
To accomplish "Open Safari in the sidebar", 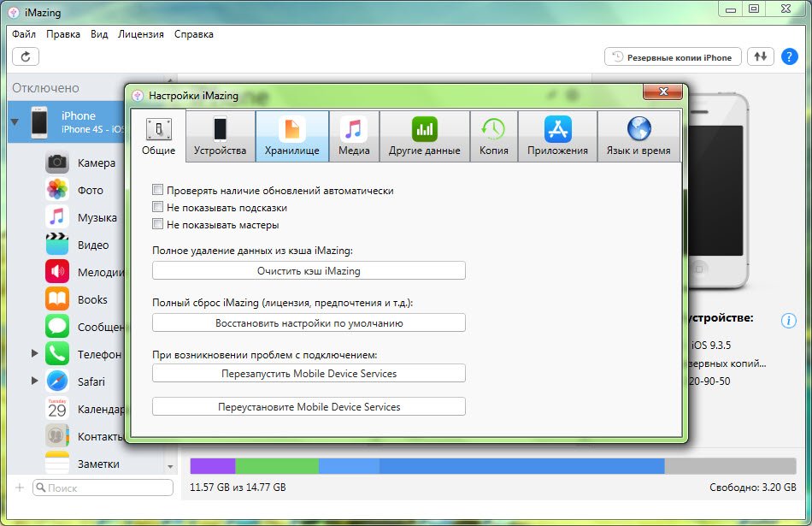I will coord(75,381).
